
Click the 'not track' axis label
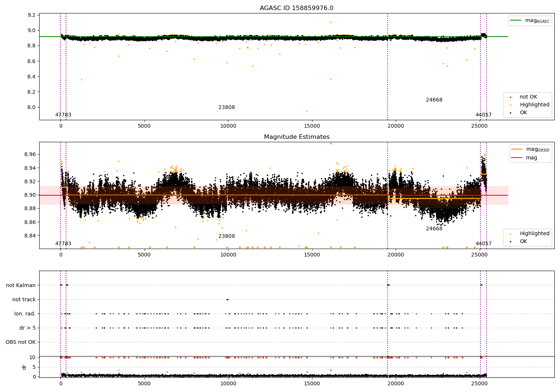pyautogui.click(x=24, y=300)
